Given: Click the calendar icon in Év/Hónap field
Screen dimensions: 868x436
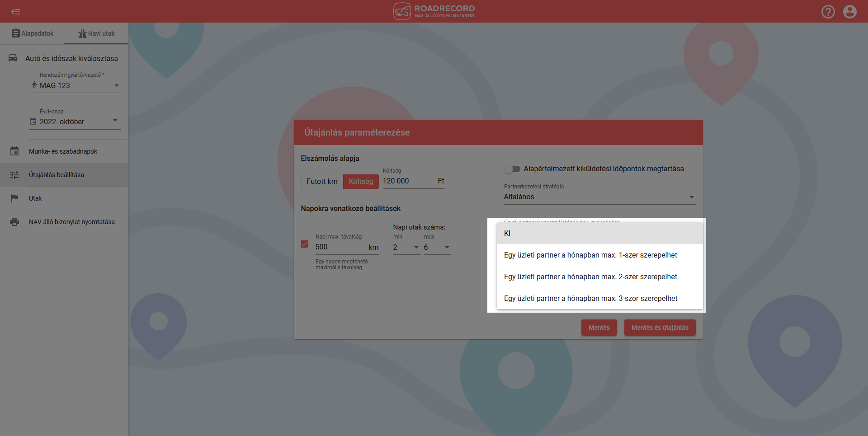Looking at the screenshot, I should (x=33, y=122).
